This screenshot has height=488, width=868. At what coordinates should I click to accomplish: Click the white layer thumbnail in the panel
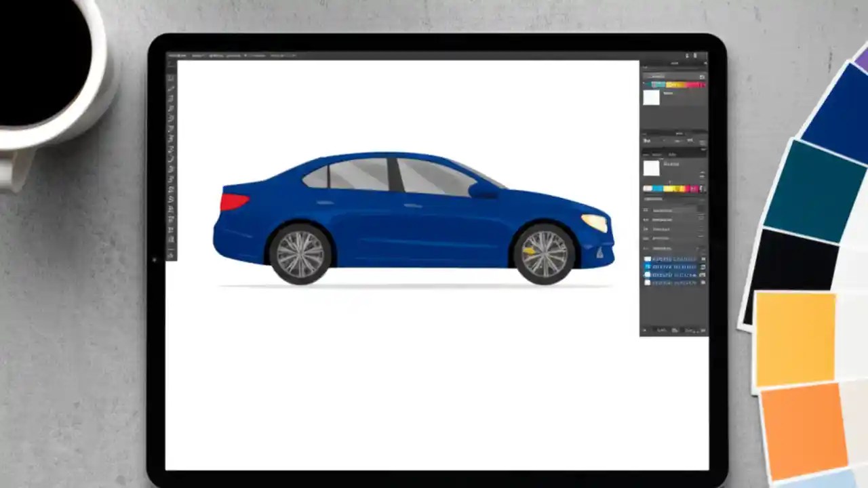647,283
